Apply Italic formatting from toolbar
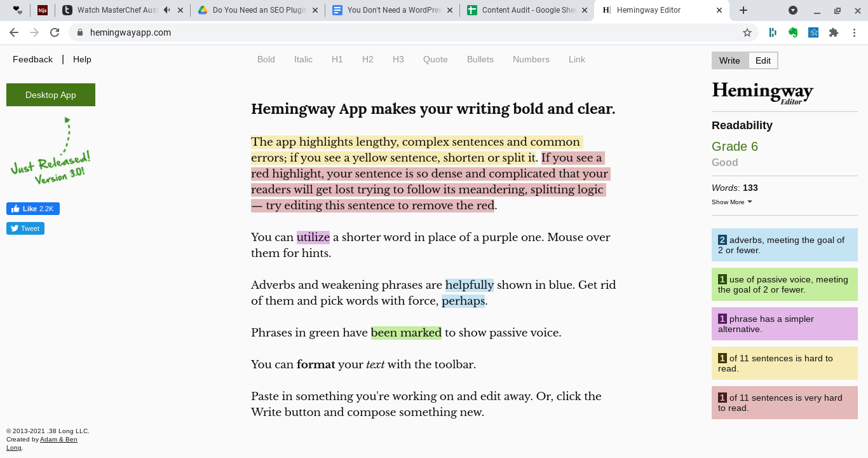Screen dimensions: 868x458 pyautogui.click(x=303, y=59)
